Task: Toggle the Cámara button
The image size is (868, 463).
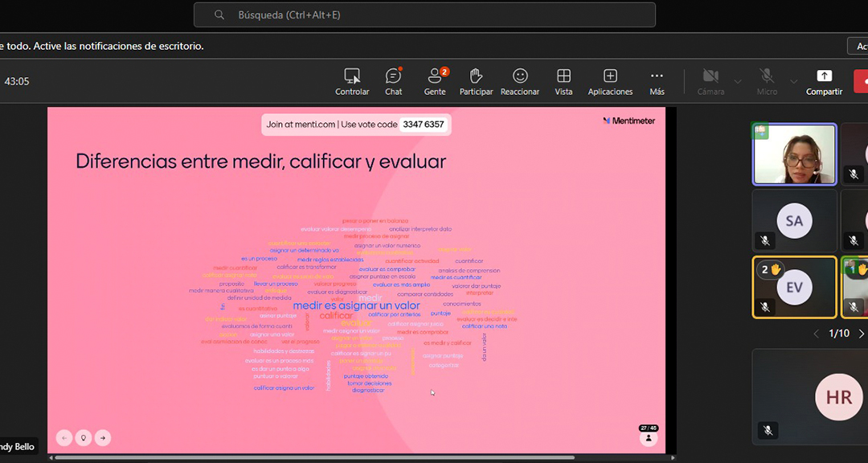Action: point(710,81)
